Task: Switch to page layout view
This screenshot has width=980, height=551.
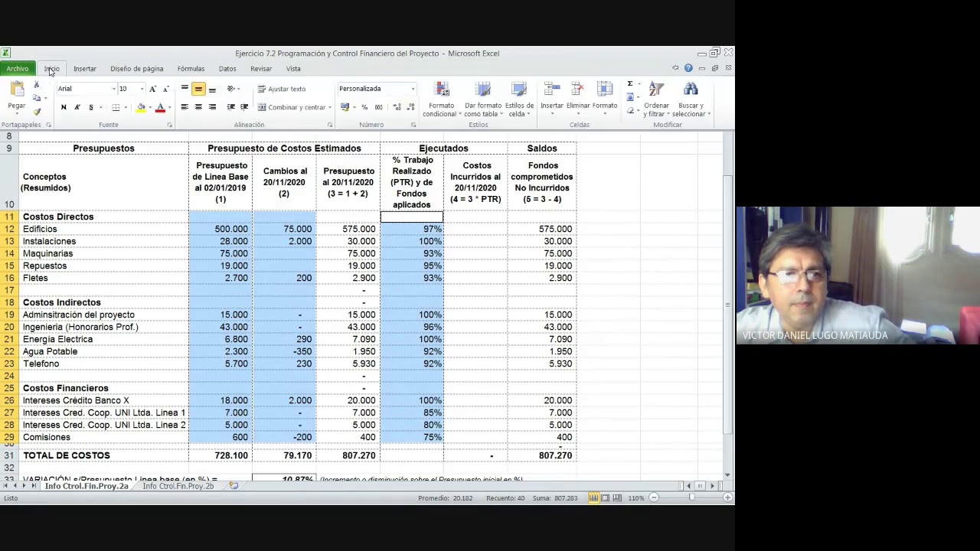Action: pyautogui.click(x=606, y=498)
